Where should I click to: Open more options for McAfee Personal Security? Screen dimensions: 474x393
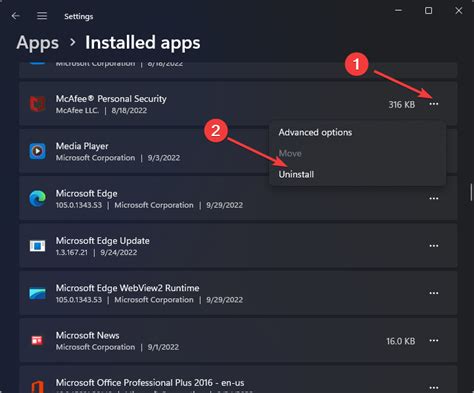pyautogui.click(x=434, y=104)
